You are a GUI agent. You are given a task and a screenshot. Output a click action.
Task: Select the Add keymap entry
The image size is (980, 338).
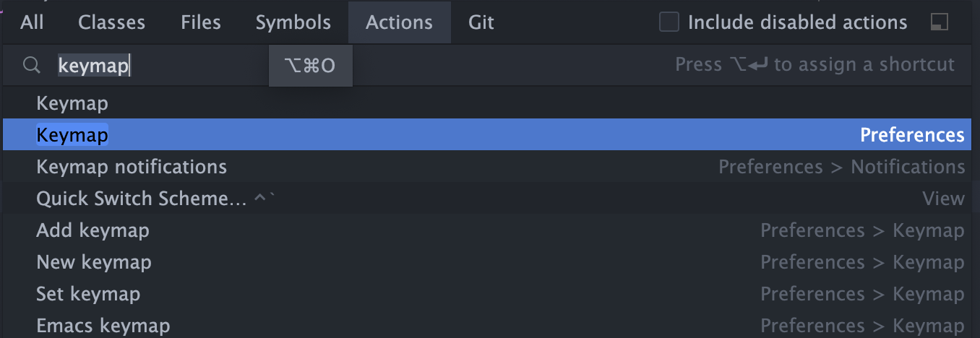pyautogui.click(x=93, y=230)
